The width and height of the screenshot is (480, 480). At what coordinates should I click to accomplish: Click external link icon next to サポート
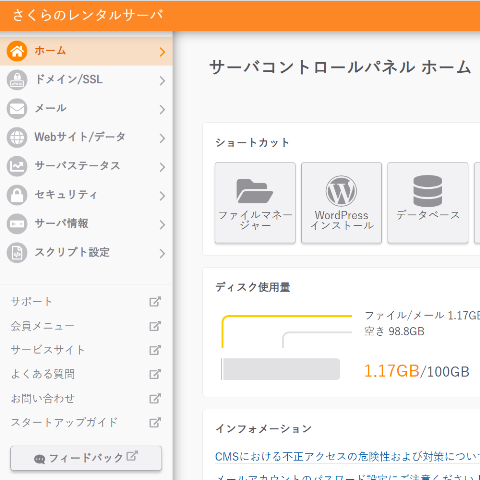click(155, 301)
